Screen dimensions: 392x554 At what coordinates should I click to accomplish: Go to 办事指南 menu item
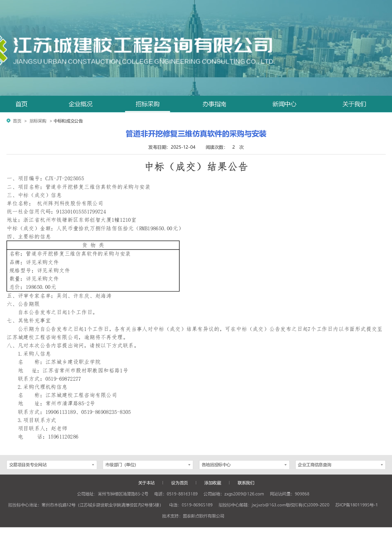click(x=214, y=104)
